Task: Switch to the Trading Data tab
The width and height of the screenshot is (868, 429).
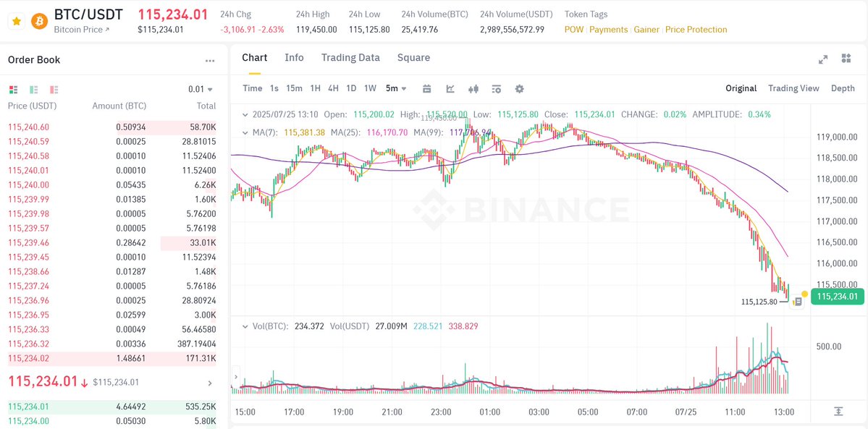Action: [350, 58]
